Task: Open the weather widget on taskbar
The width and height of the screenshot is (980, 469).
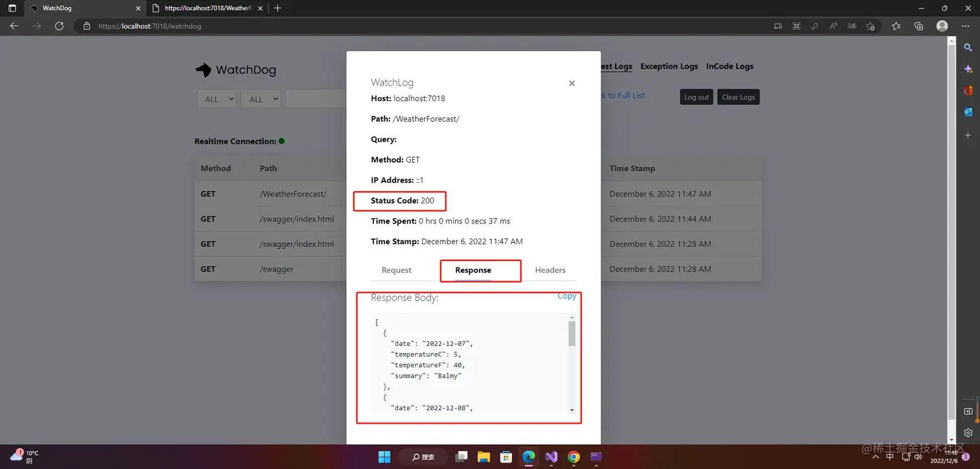Action: [x=25, y=457]
